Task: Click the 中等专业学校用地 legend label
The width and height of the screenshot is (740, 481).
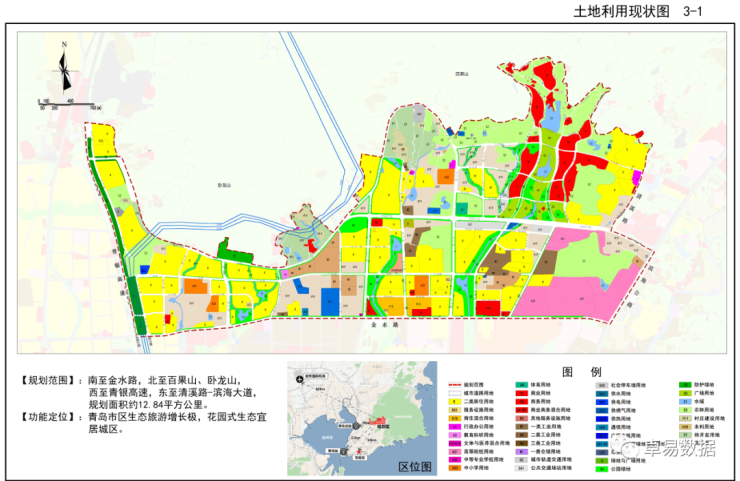Action: 484,459
